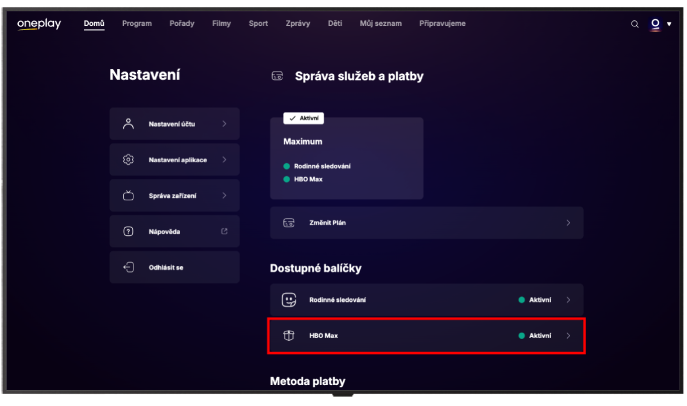Expand the profile dropdown arrow
This screenshot has width=687, height=406.
tap(669, 24)
